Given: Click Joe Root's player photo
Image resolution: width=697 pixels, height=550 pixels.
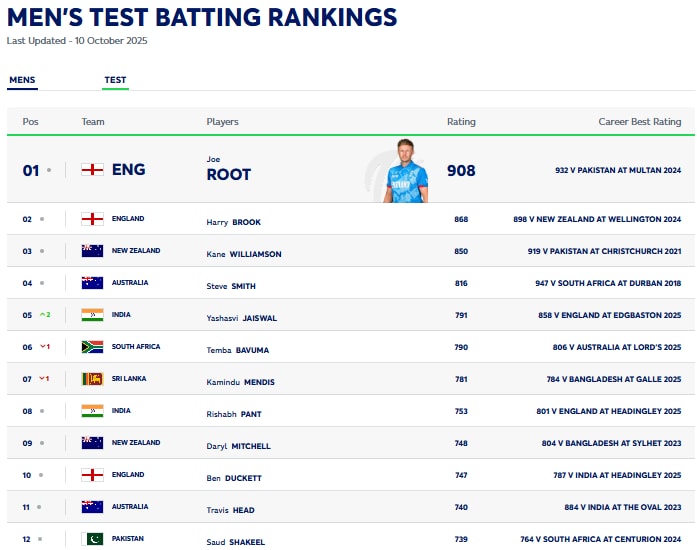Looking at the screenshot, I should (x=405, y=171).
